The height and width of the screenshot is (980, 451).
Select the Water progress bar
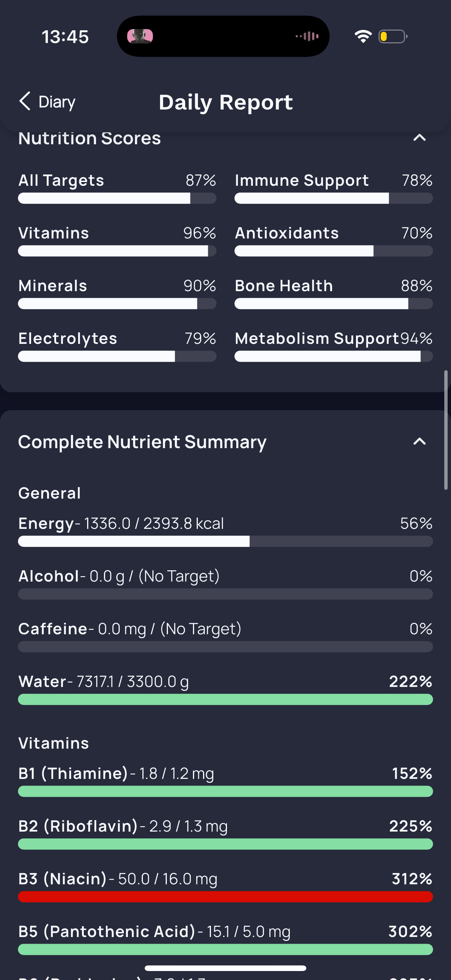tap(225, 699)
